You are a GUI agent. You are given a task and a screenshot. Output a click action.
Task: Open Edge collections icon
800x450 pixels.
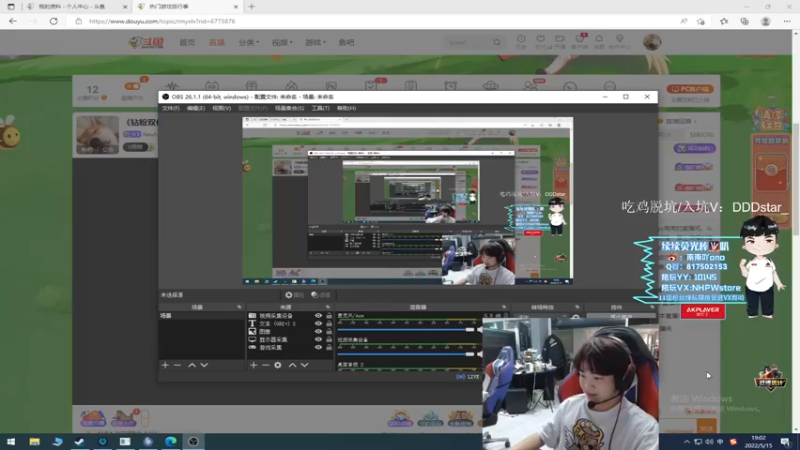coord(744,21)
